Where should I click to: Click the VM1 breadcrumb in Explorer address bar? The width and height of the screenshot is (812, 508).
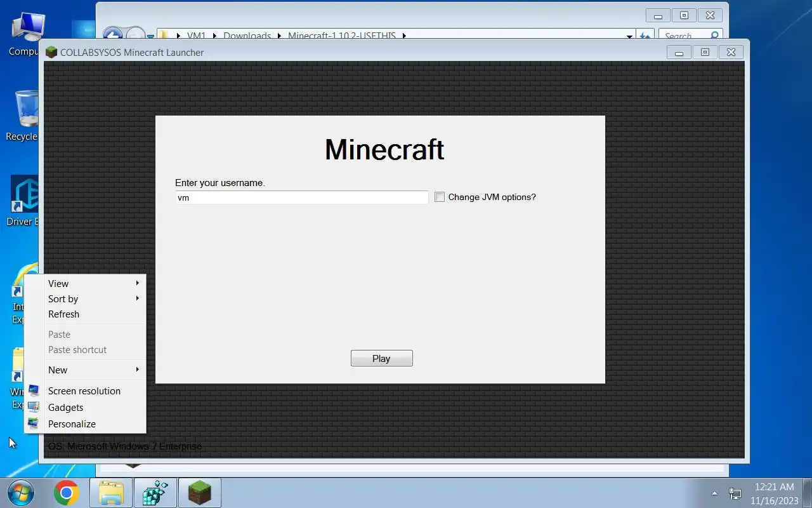[x=196, y=36]
